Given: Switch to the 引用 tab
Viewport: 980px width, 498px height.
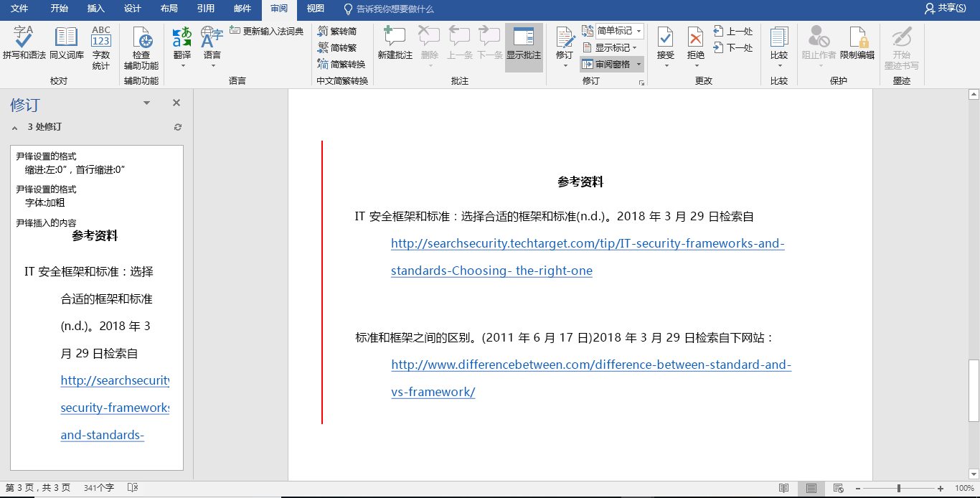Looking at the screenshot, I should tap(205, 9).
